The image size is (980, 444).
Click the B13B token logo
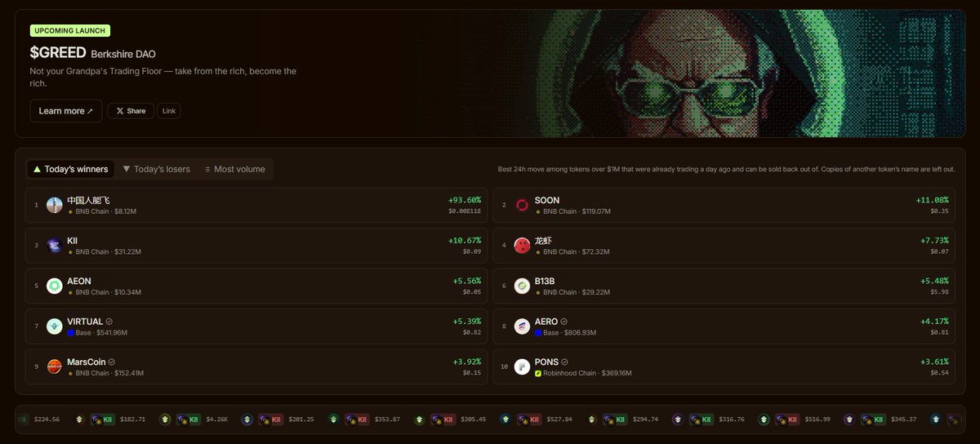coord(523,286)
